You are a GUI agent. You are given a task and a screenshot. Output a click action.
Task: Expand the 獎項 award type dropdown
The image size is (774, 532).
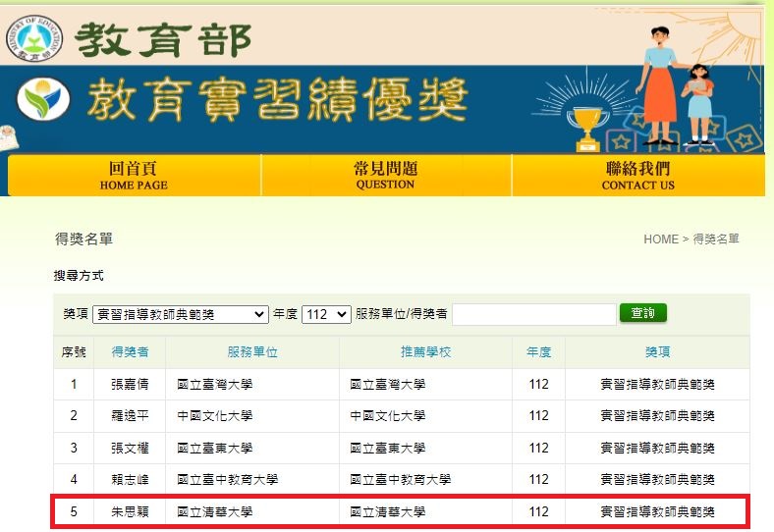pos(181,314)
